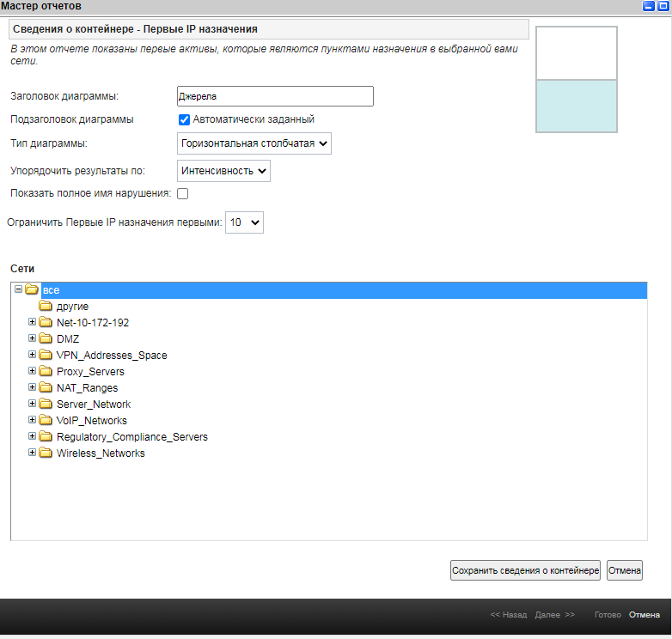Click '<< Назад' in the footer
Viewport: 672px width, 639px height.
pos(508,615)
